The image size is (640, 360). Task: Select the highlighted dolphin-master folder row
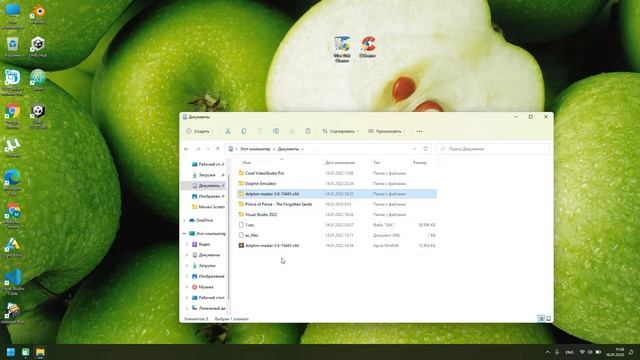(x=337, y=194)
